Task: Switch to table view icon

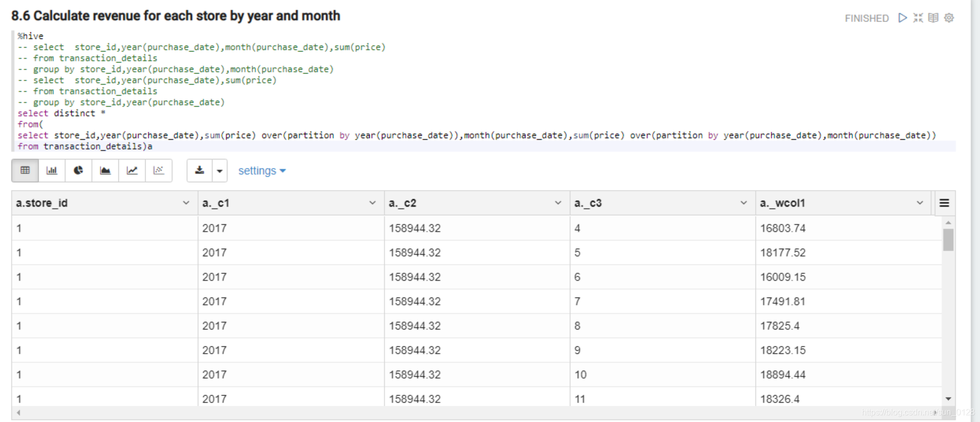Action: pyautogui.click(x=25, y=171)
